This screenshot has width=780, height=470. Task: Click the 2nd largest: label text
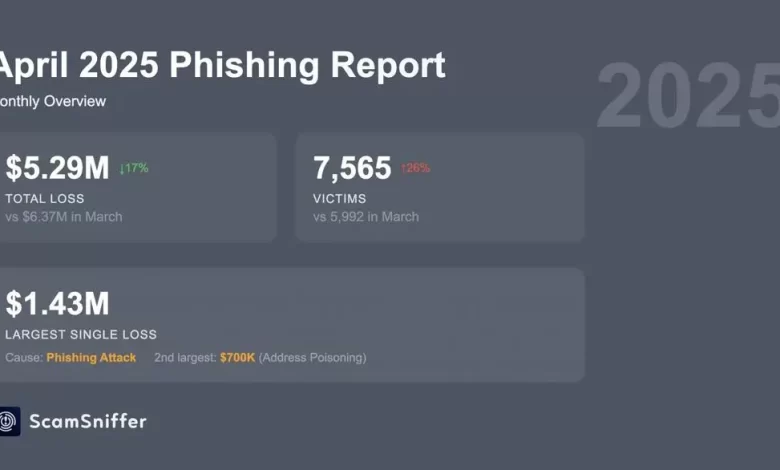185,358
